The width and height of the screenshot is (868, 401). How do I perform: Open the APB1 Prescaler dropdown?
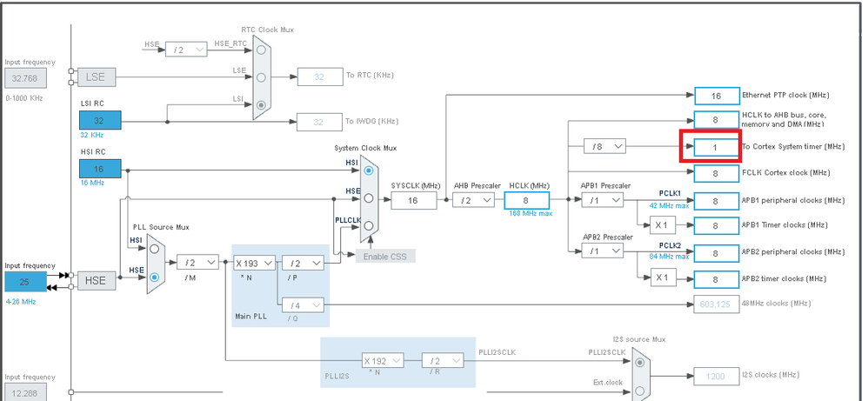[602, 200]
